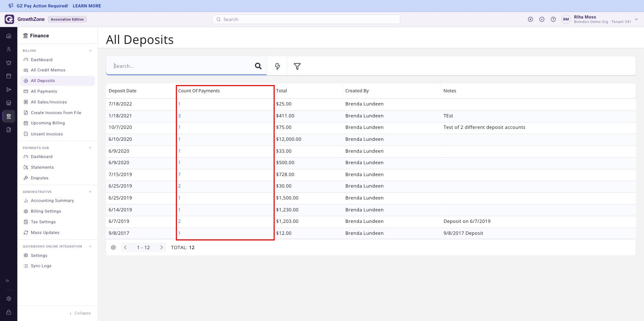This screenshot has width=644, height=321.
Task: Click the lock icon in left rail
Action: tap(9, 312)
